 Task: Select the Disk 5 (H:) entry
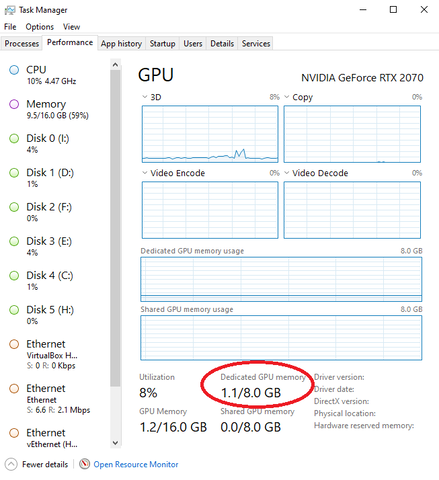(55, 315)
